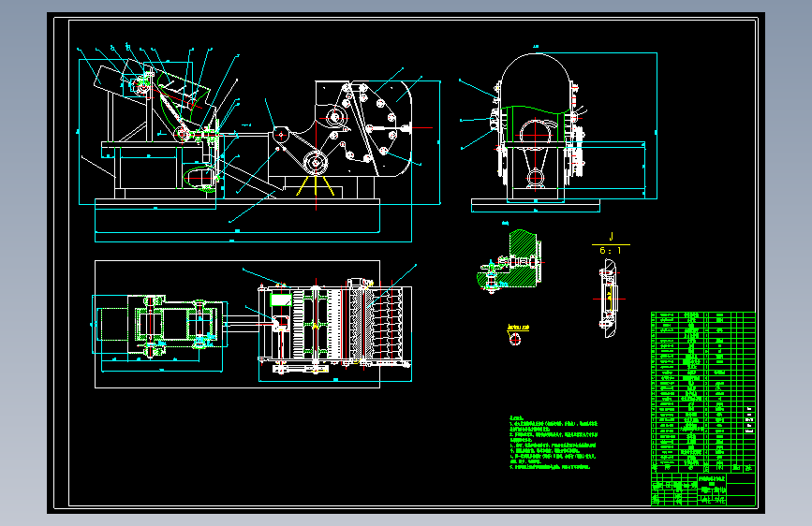
Task: Click the green technical requirements notes block
Action: tap(554, 442)
